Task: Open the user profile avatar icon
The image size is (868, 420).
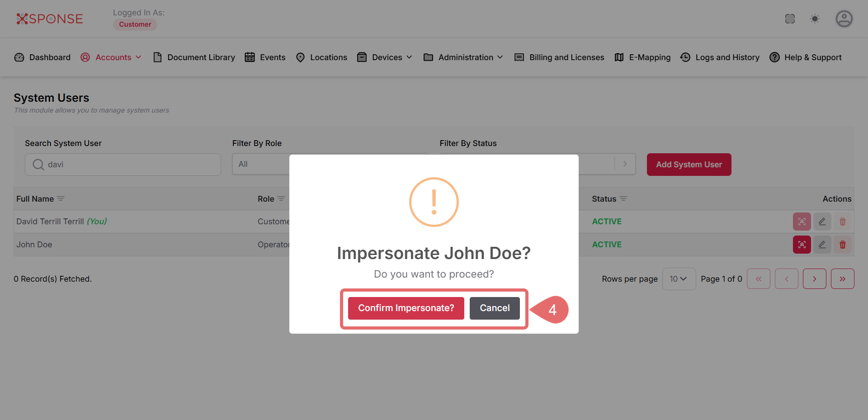Action: (x=844, y=19)
